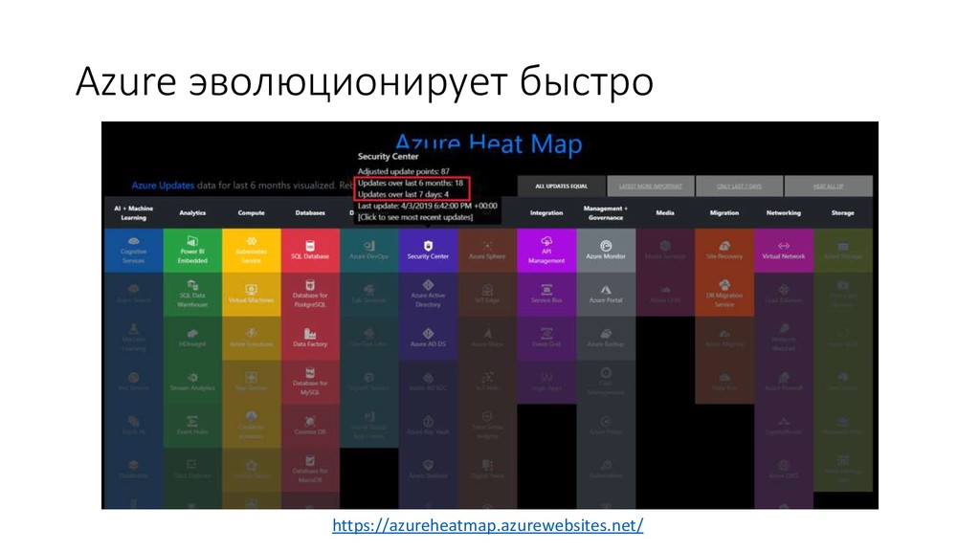This screenshot has height=551, width=980.
Task: Open the Azure Updates link
Action: click(163, 186)
